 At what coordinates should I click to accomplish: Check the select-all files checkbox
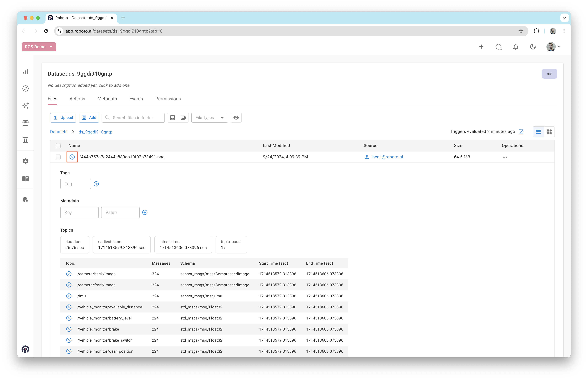[x=58, y=146]
